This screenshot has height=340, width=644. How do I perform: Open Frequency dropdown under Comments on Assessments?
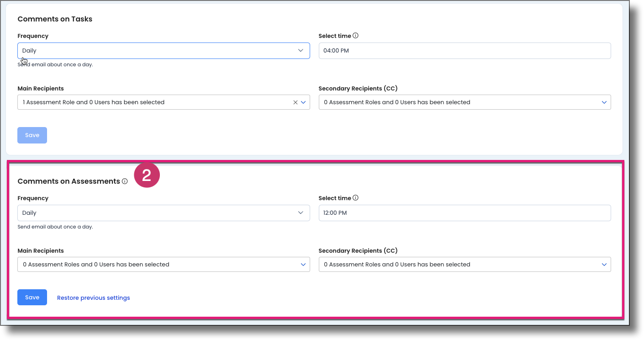click(x=164, y=213)
